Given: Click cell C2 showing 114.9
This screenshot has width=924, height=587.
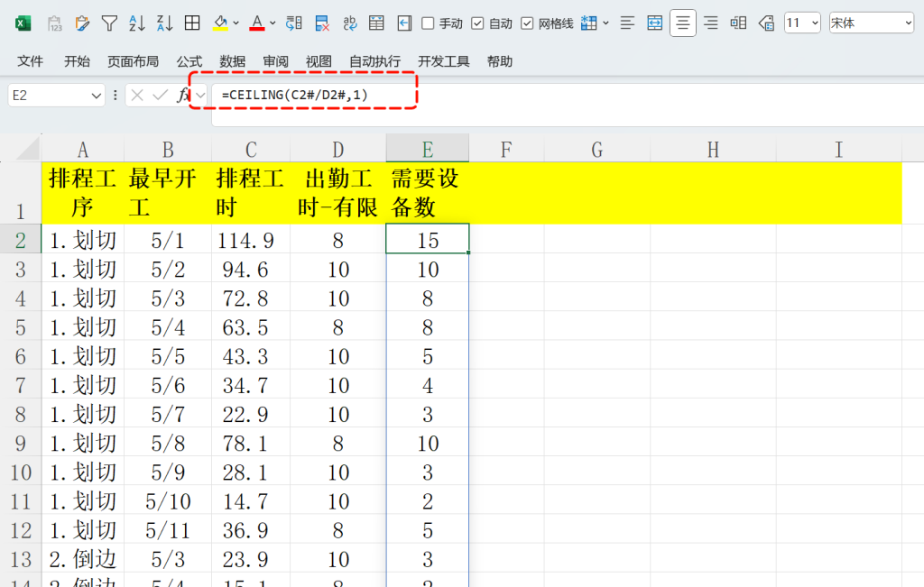Looking at the screenshot, I should 251,239.
